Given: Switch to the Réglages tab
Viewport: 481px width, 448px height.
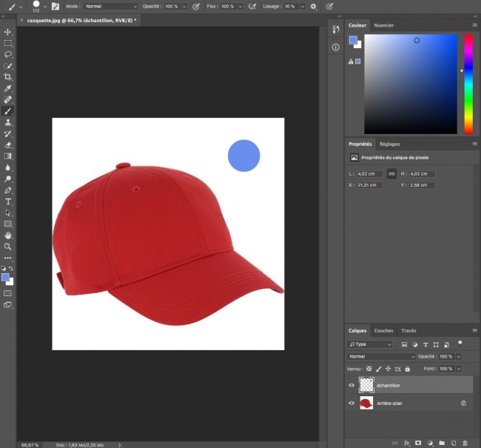Looking at the screenshot, I should (x=389, y=144).
